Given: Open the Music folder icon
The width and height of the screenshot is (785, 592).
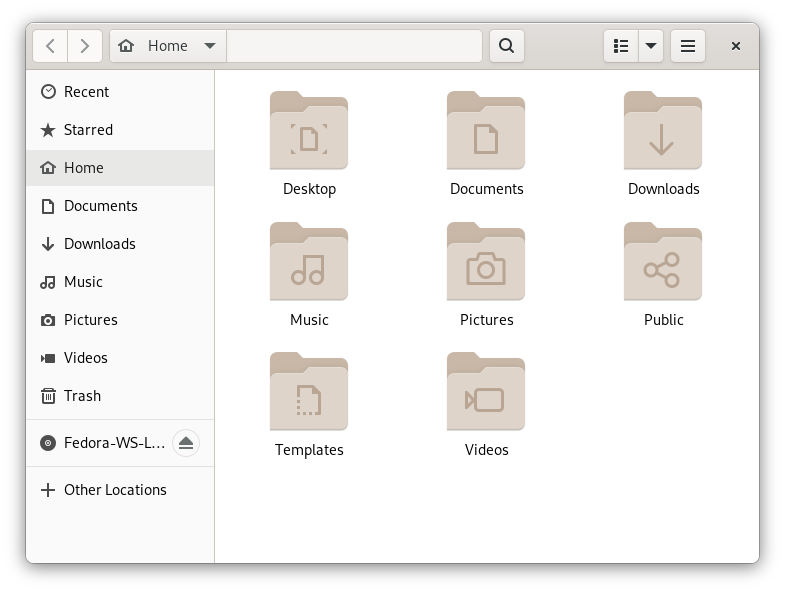Looking at the screenshot, I should click(309, 263).
